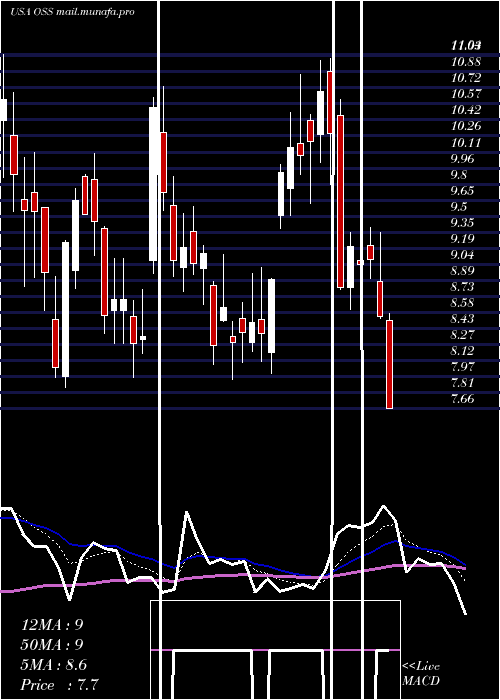Click the tall red candle falling from 10.42 to 8.73

(340, 201)
